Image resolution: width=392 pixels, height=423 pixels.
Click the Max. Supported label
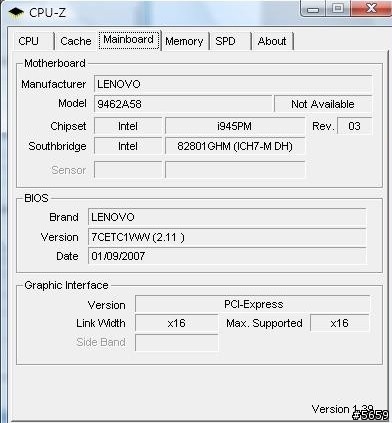pyautogui.click(x=264, y=323)
